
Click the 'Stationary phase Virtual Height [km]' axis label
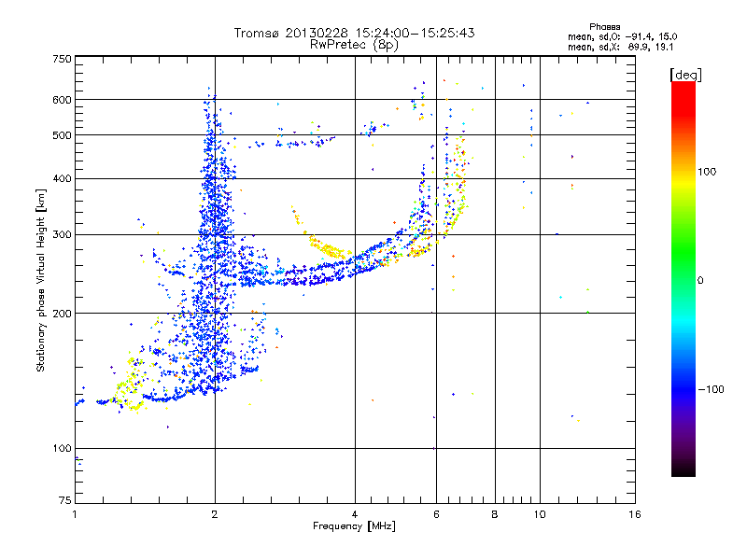tap(40, 281)
